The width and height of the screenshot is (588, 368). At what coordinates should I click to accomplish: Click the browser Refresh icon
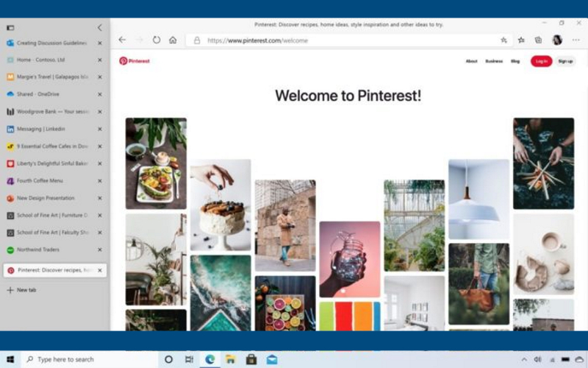coord(157,40)
